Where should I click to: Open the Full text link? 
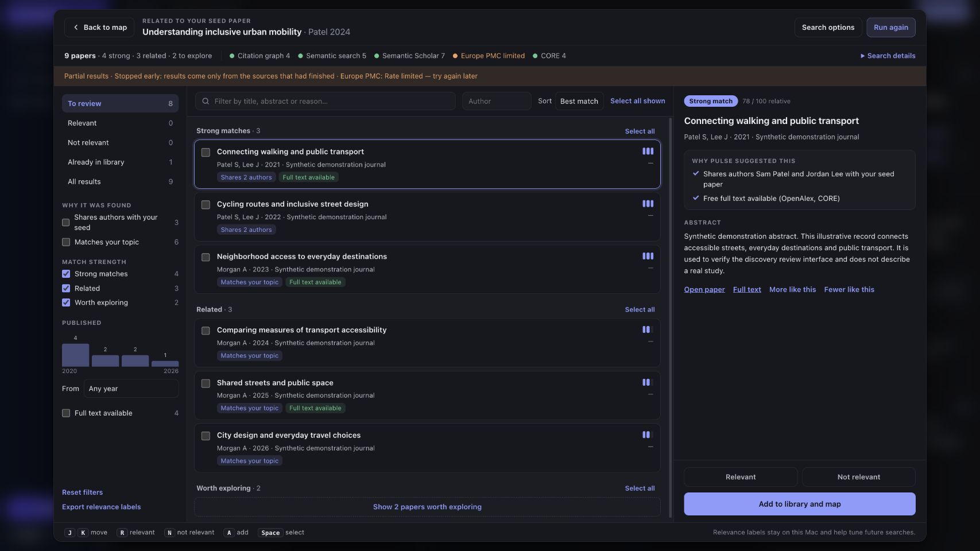[747, 290]
